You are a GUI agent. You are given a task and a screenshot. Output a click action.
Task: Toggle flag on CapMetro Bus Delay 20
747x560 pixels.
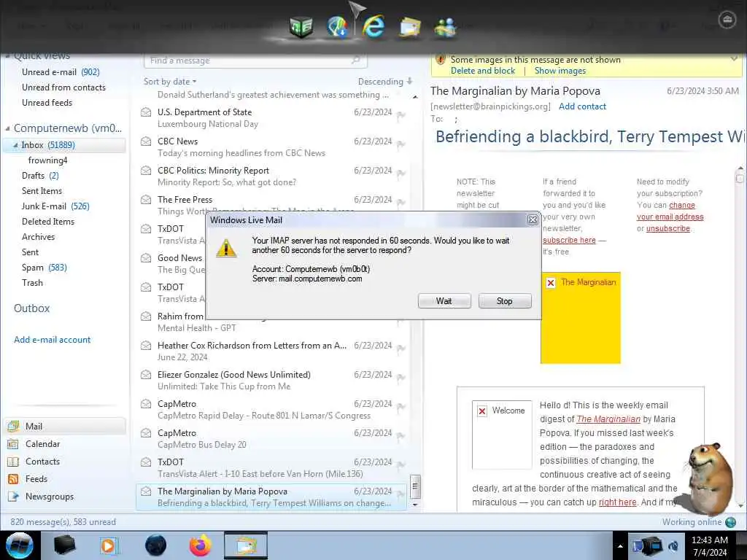[x=401, y=436]
